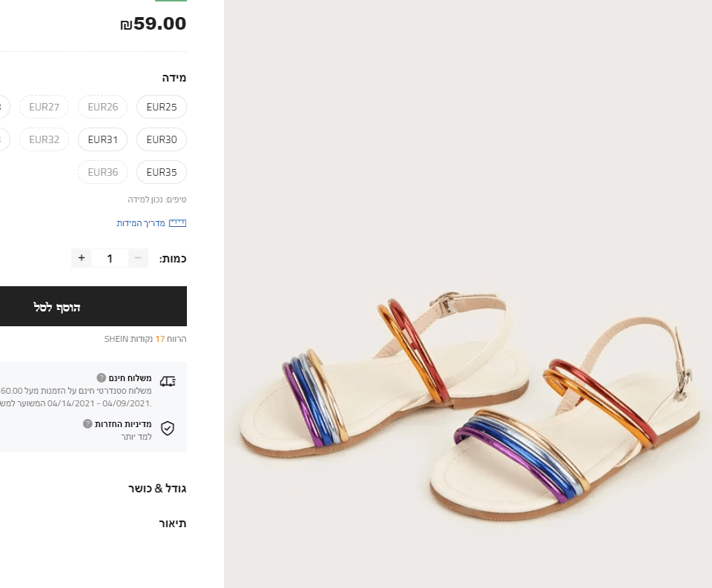
Task: Click the free shipping truck icon
Action: click(x=168, y=381)
